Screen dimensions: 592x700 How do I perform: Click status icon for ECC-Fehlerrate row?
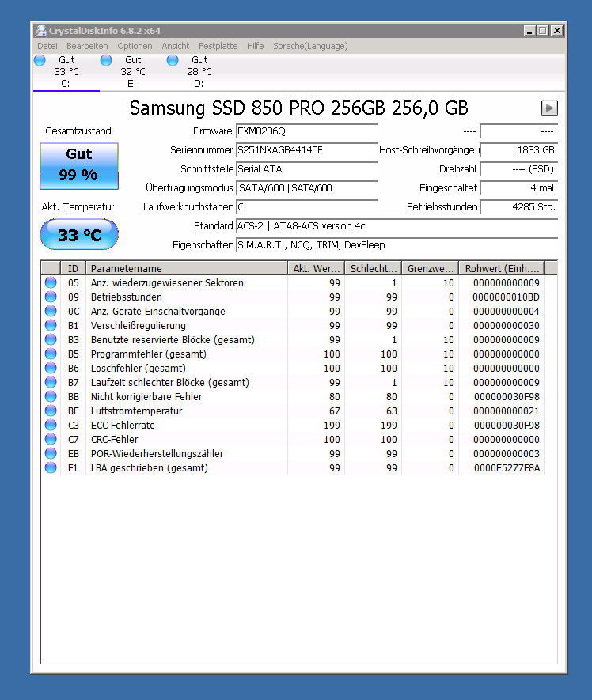(51, 425)
